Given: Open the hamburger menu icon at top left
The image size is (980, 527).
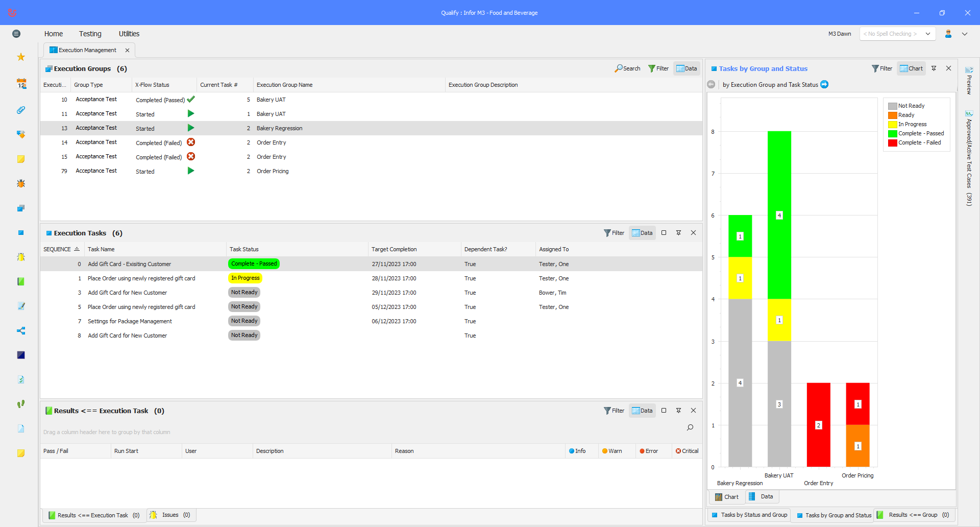Looking at the screenshot, I should 16,34.
